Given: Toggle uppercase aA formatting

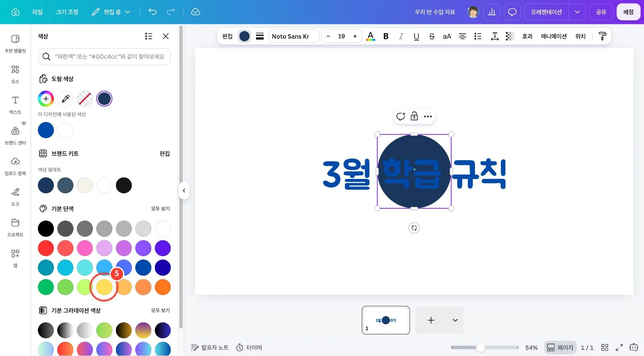Looking at the screenshot, I should click(x=447, y=36).
